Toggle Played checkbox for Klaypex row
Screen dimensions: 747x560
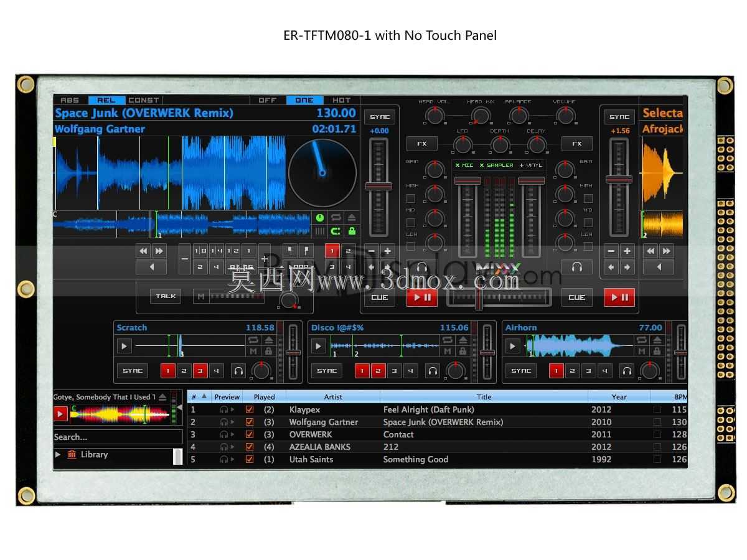pos(250,409)
